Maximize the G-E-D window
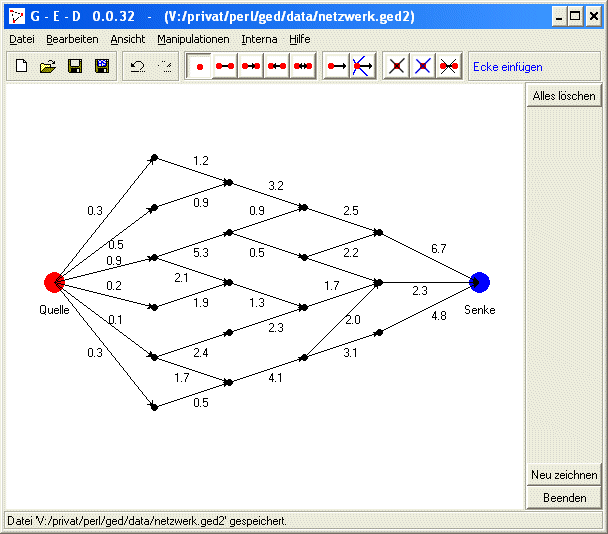Image resolution: width=608 pixels, height=534 pixels. [x=576, y=17]
